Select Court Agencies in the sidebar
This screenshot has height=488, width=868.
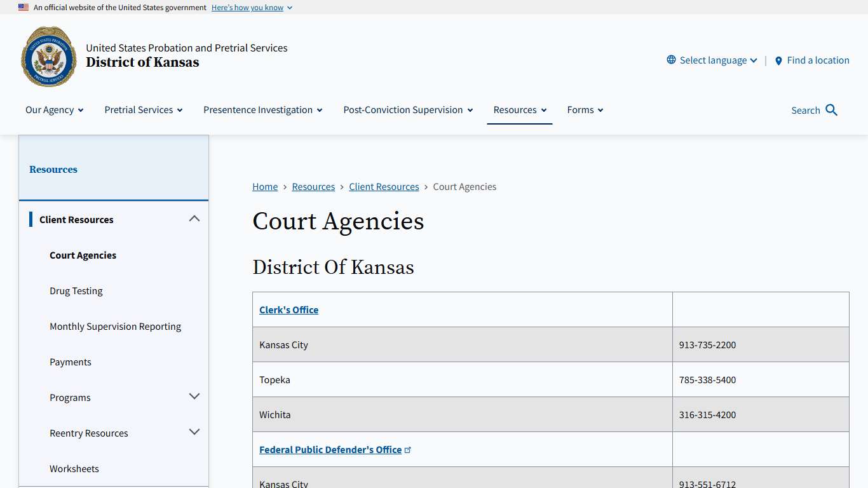pos(83,255)
